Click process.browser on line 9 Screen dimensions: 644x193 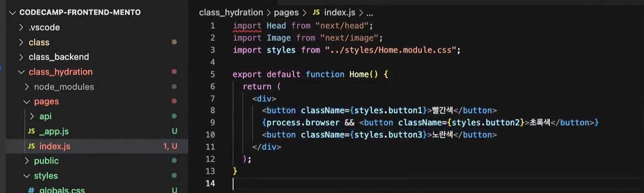click(303, 123)
